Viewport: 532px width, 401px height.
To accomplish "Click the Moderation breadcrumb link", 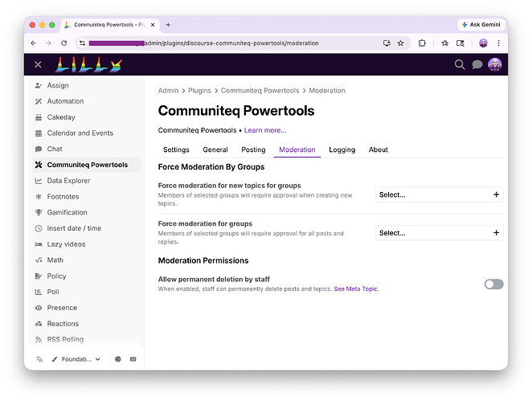I will click(x=327, y=91).
